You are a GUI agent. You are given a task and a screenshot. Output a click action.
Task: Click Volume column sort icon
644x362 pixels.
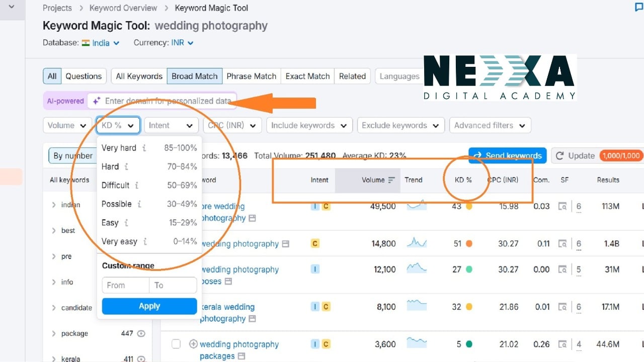(391, 180)
